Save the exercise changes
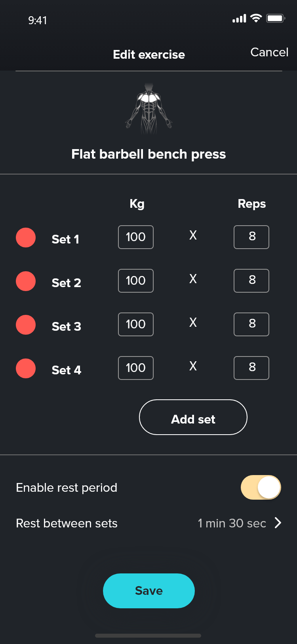The image size is (297, 644). (x=149, y=590)
